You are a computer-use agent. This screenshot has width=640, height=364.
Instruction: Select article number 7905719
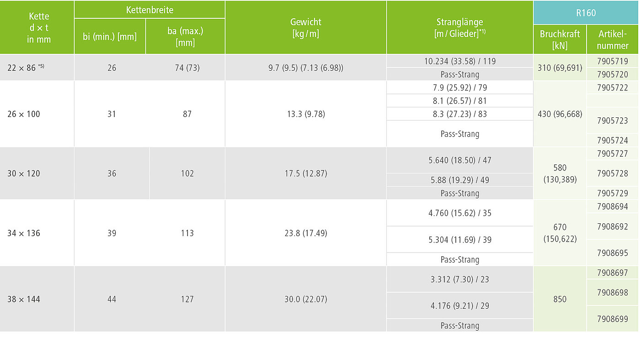(613, 61)
